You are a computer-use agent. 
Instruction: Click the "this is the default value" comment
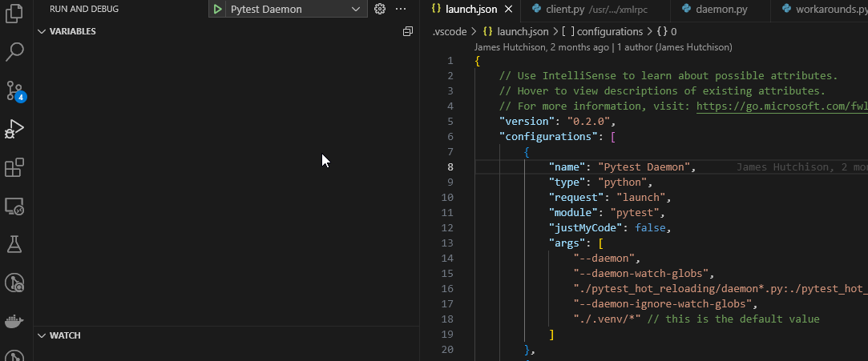pyautogui.click(x=733, y=319)
